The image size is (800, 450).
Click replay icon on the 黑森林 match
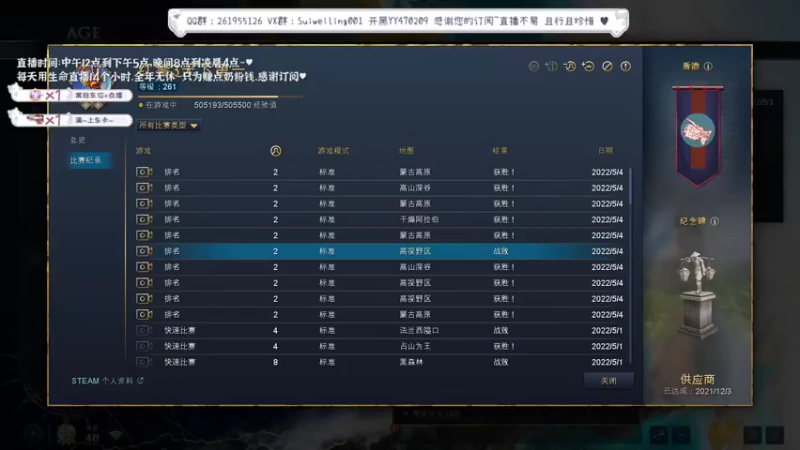tap(144, 362)
